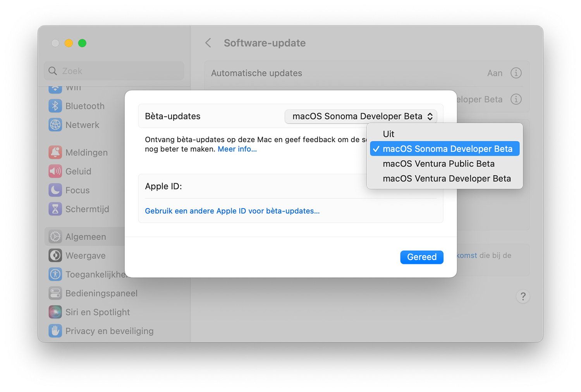Select Bedieningspaneel label in sidebar
The width and height of the screenshot is (581, 392).
pyautogui.click(x=101, y=293)
